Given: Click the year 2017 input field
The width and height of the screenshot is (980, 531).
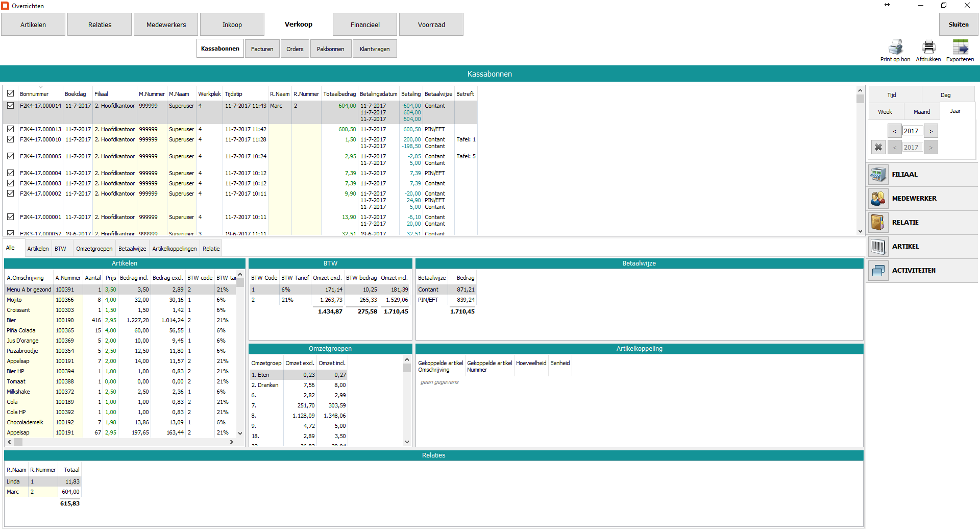Looking at the screenshot, I should (913, 131).
